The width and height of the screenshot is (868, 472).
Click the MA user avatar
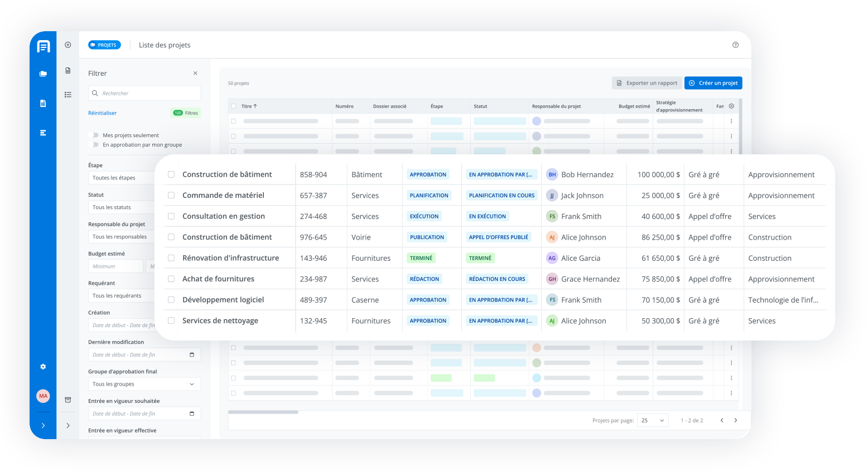(x=43, y=396)
